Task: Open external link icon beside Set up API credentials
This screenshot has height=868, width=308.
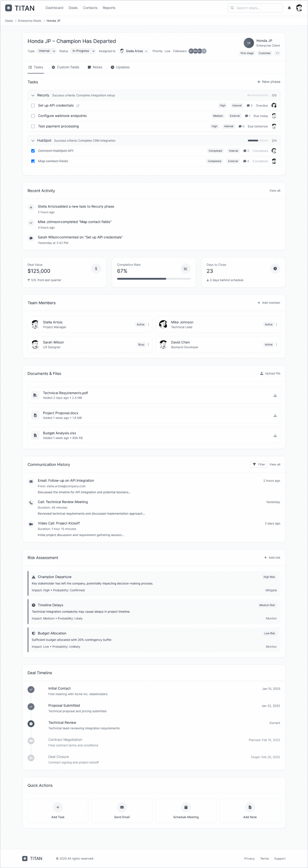Action: [78, 106]
